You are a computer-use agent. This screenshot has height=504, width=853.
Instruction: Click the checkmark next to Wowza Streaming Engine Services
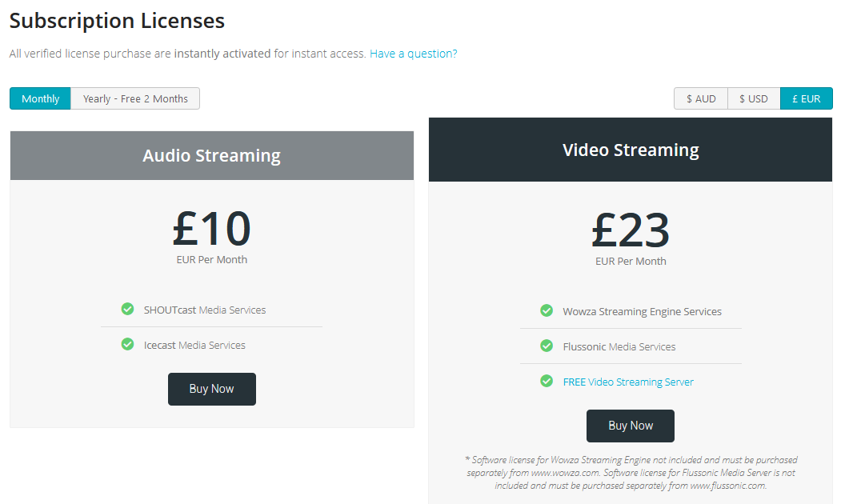pos(547,310)
